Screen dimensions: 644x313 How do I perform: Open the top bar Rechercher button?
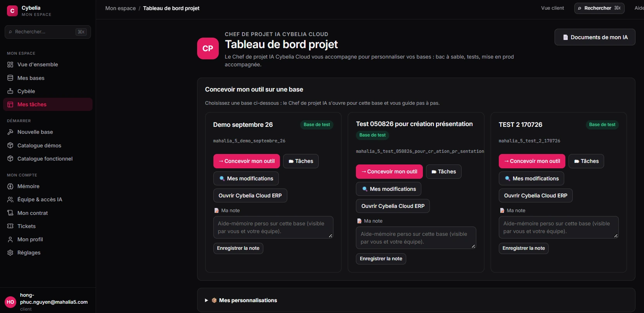[x=599, y=8]
